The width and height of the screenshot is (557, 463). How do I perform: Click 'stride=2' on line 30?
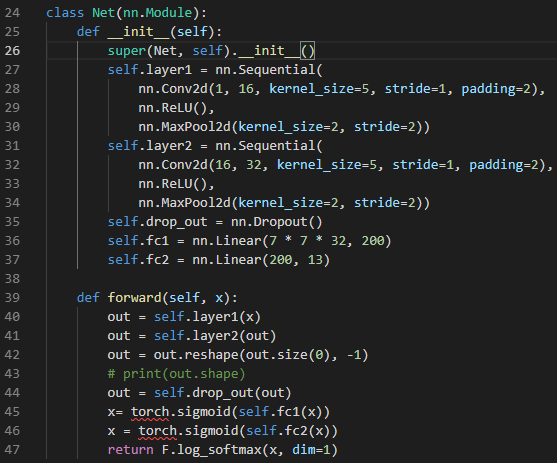pyautogui.click(x=385, y=127)
